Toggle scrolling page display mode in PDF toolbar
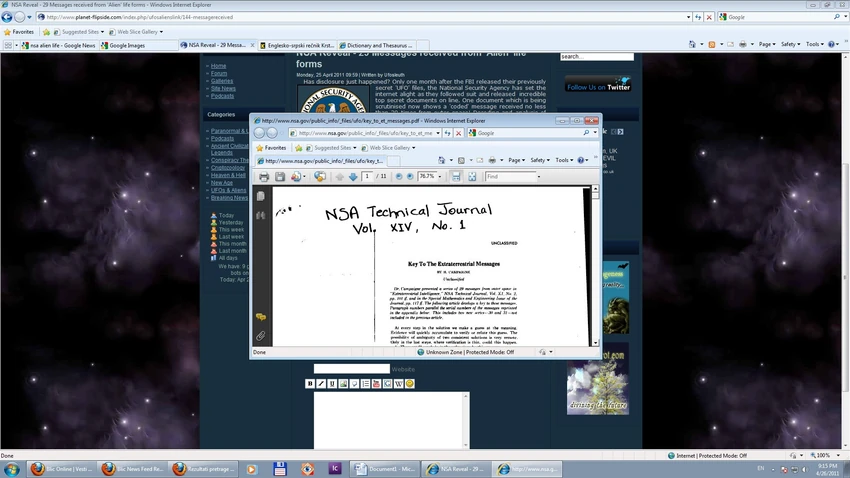The width and height of the screenshot is (850, 478). pyautogui.click(x=456, y=177)
